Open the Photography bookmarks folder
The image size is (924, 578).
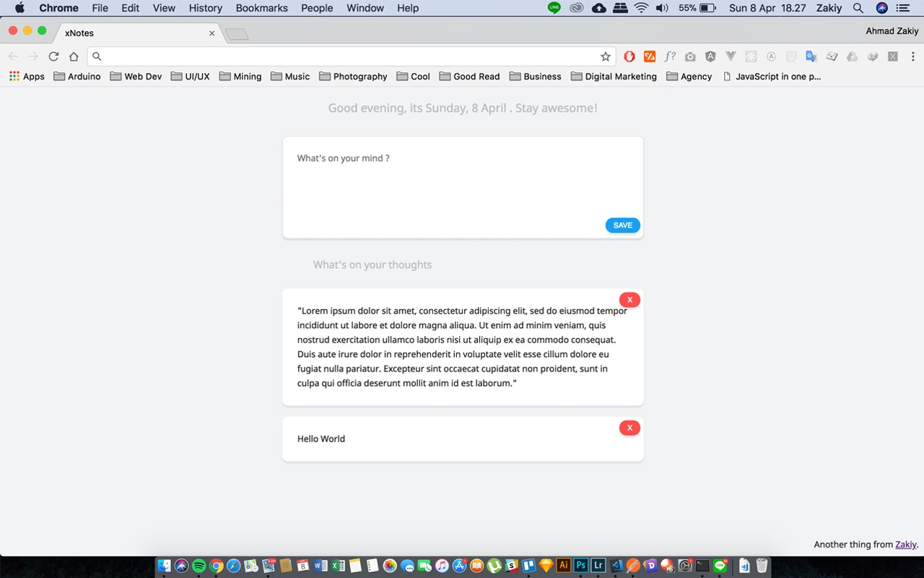click(x=353, y=77)
